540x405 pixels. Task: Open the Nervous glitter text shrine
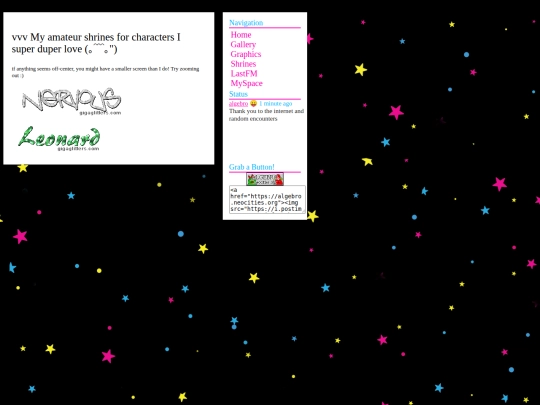coord(71,101)
